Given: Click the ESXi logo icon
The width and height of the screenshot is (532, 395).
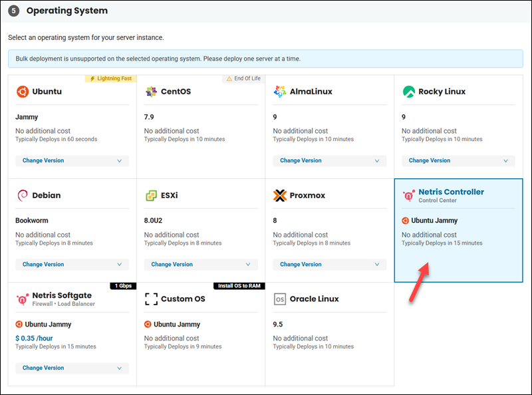Looking at the screenshot, I should tap(152, 196).
